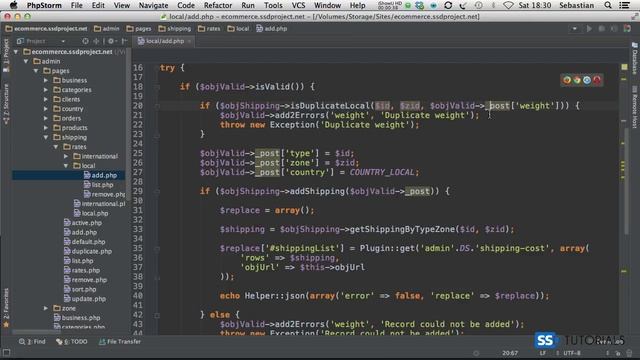Click the 20:67 cursor position status

point(510,353)
